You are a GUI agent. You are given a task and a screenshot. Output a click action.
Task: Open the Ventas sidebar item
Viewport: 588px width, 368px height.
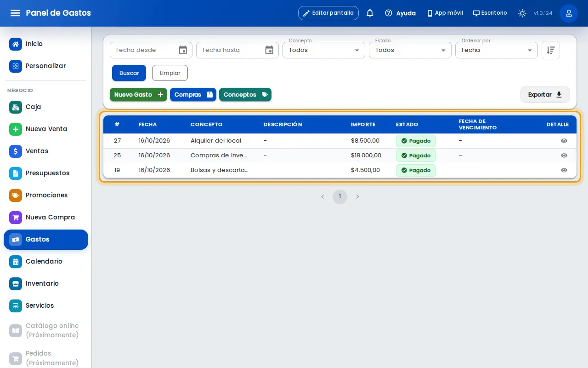point(46,151)
